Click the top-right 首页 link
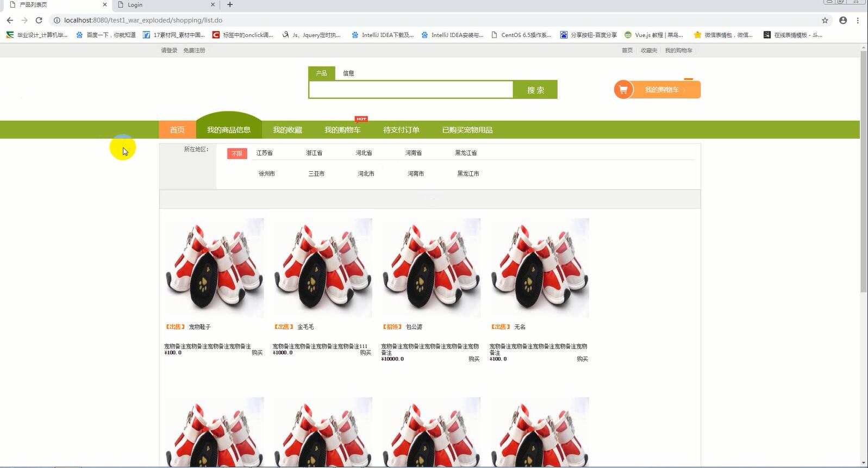This screenshot has height=468, width=868. [627, 51]
